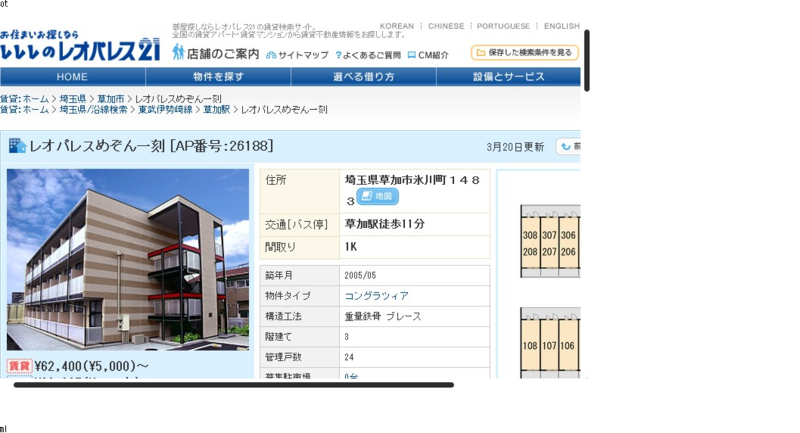Image resolution: width=800 pixels, height=433 pixels.
Task: Click 草加駅 breadcrumb link
Action: pyautogui.click(x=217, y=110)
